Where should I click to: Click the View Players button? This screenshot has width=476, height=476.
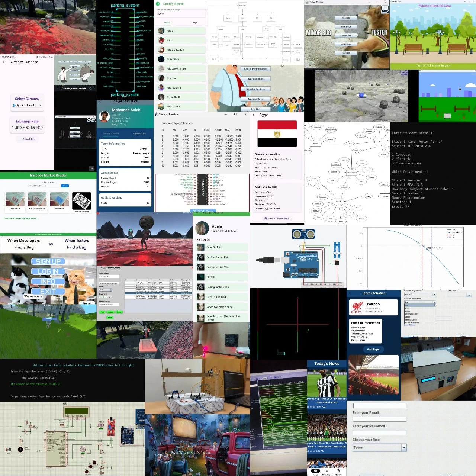373,349
